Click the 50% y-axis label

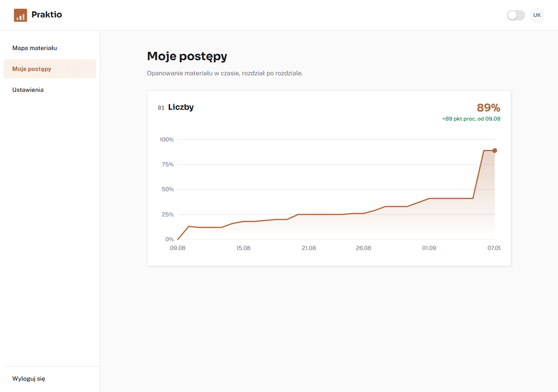[x=168, y=189]
